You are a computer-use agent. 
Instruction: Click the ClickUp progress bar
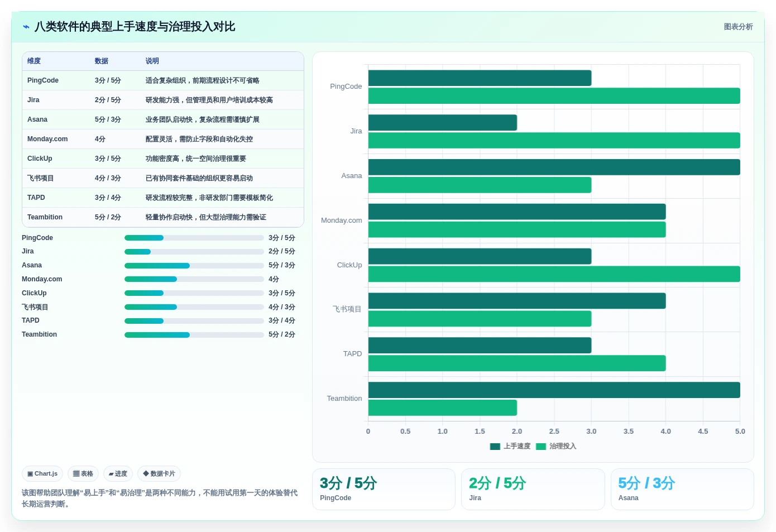[x=194, y=293]
